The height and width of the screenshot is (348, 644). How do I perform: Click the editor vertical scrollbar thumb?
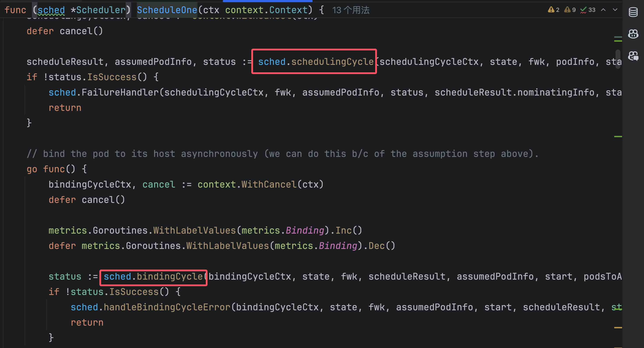[x=618, y=59]
